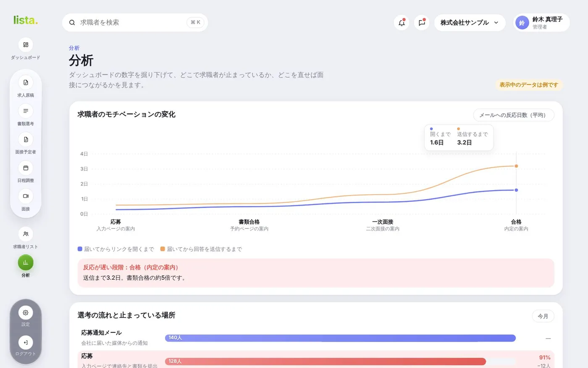
Task: Click the 140人 progress bar
Action: click(340, 338)
